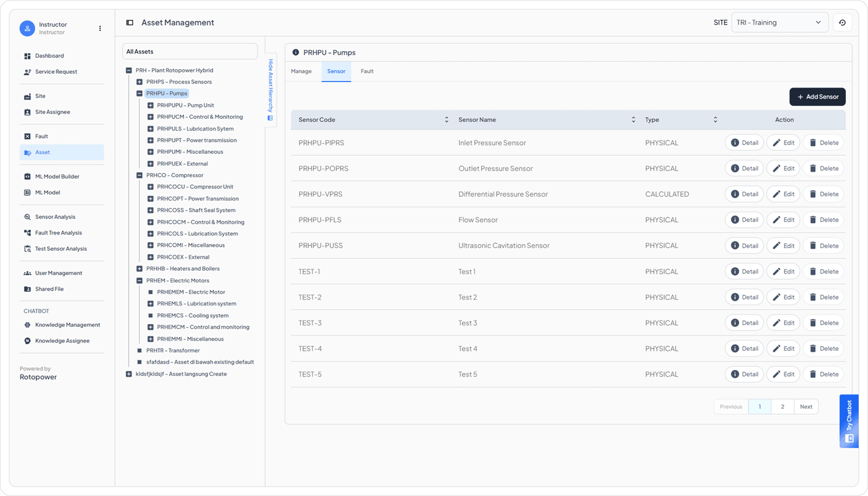The height and width of the screenshot is (496, 868).
Task: Delete the Flow Sensor row
Action: click(823, 220)
